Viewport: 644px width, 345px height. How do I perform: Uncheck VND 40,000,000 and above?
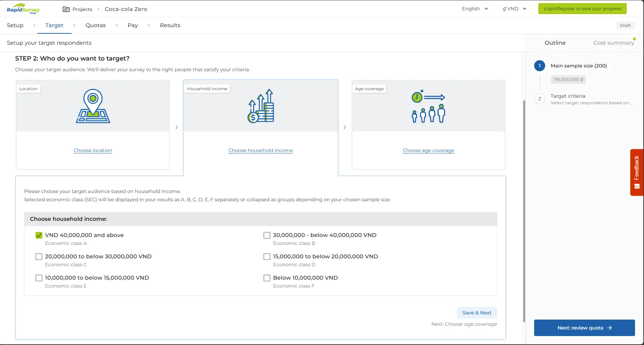tap(39, 235)
